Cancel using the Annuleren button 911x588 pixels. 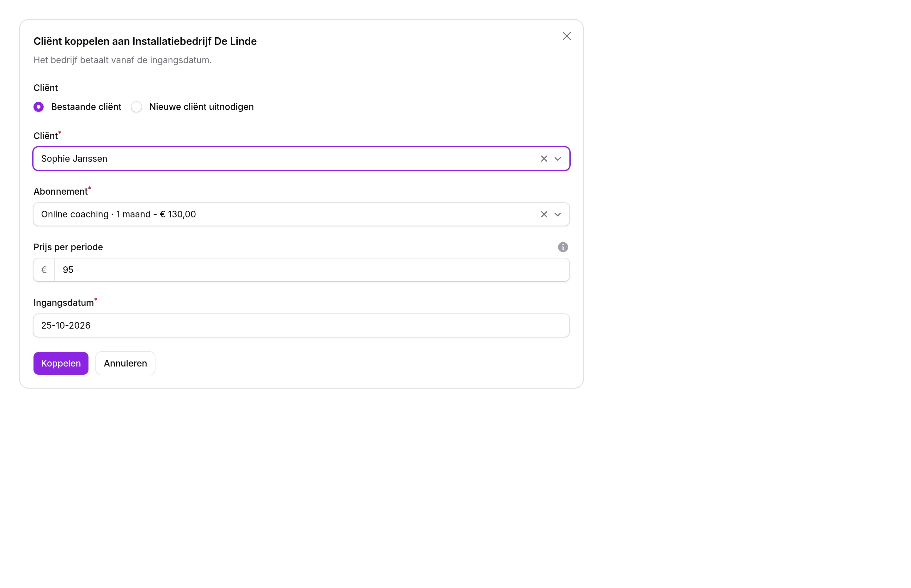coord(125,363)
